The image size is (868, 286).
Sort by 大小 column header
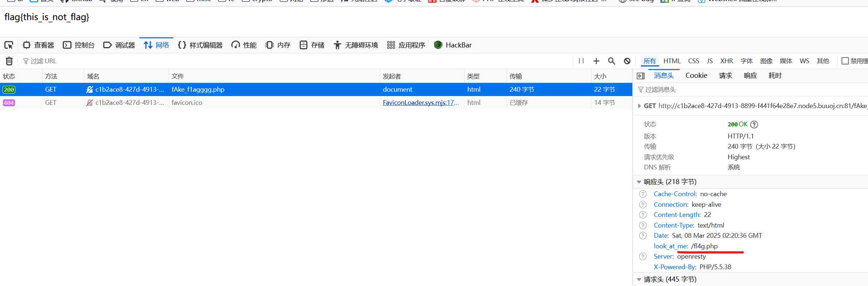click(x=612, y=76)
